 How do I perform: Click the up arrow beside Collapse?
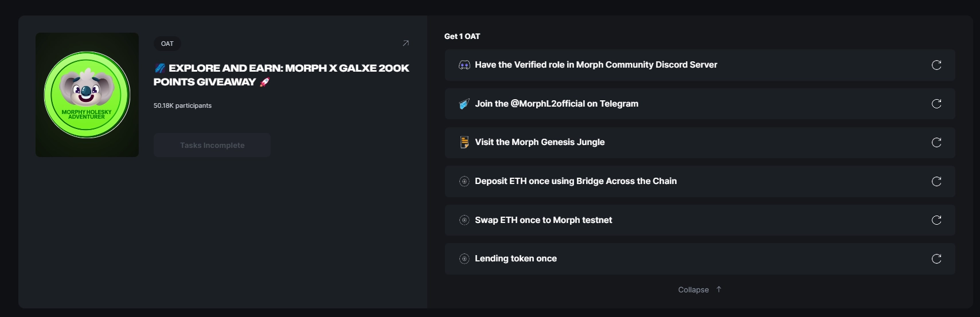pyautogui.click(x=719, y=289)
